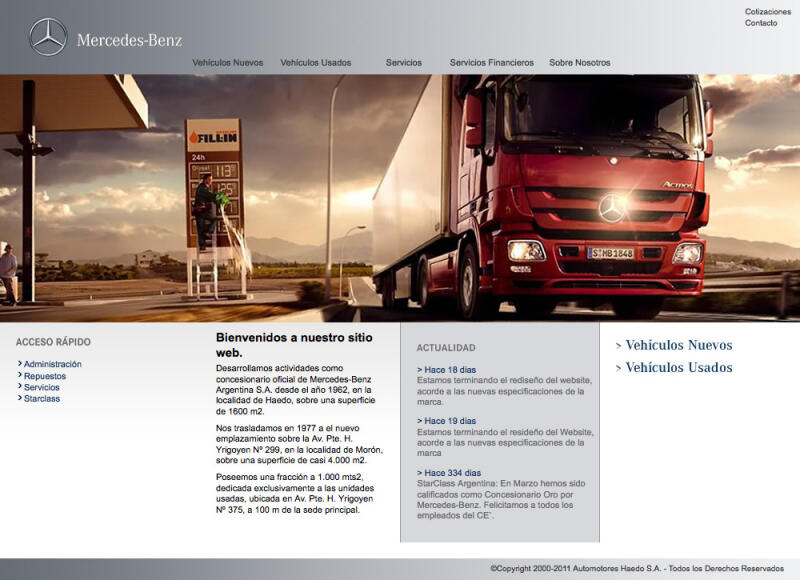
Task: Click Vehículos Usados in the right panel
Action: click(679, 369)
